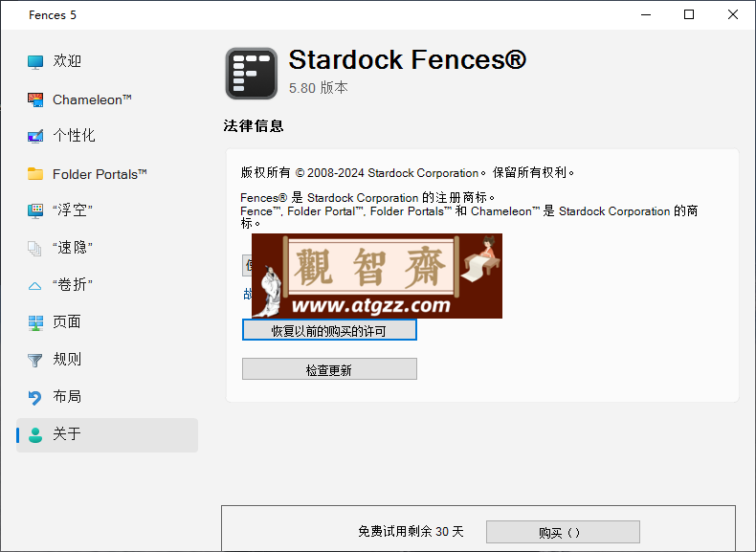Viewport: 756px width, 552px height.
Task: Click the "浮空" monitor grid icon
Action: [x=35, y=210]
